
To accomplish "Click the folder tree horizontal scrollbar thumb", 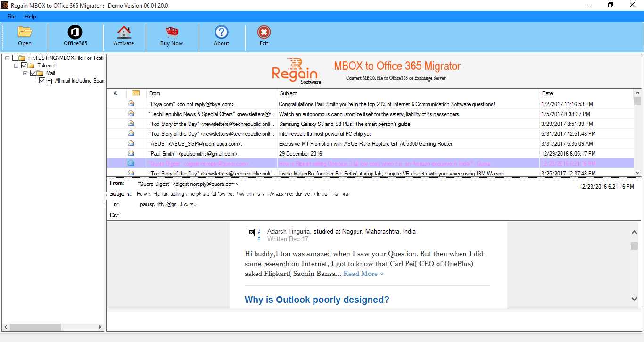I will point(35,327).
